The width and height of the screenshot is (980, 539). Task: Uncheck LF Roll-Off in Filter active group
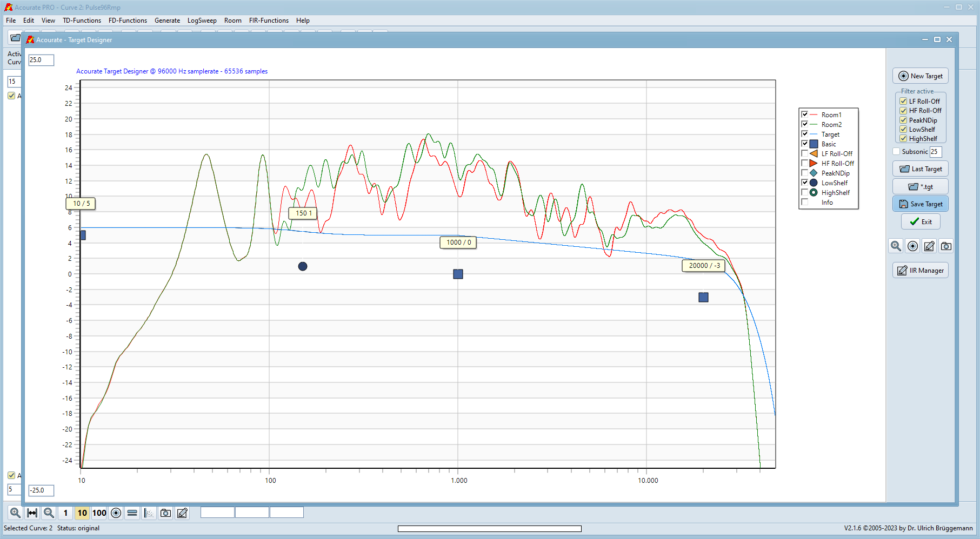pos(903,102)
